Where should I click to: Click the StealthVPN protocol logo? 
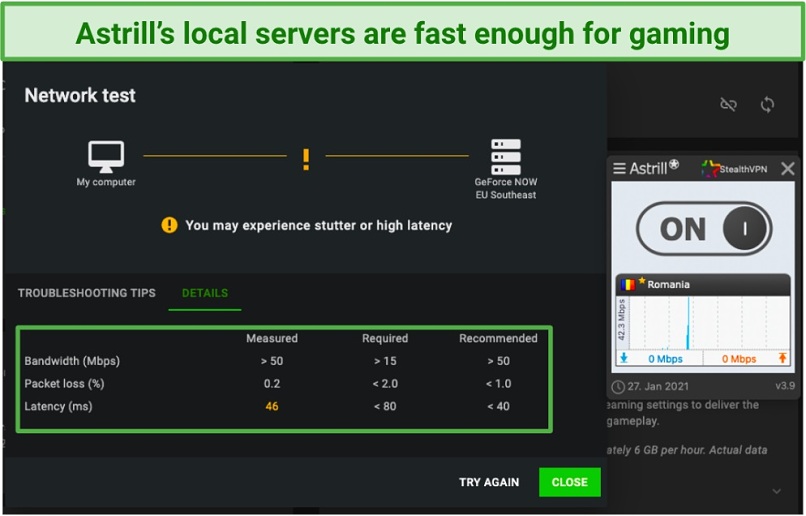pyautogui.click(x=734, y=169)
